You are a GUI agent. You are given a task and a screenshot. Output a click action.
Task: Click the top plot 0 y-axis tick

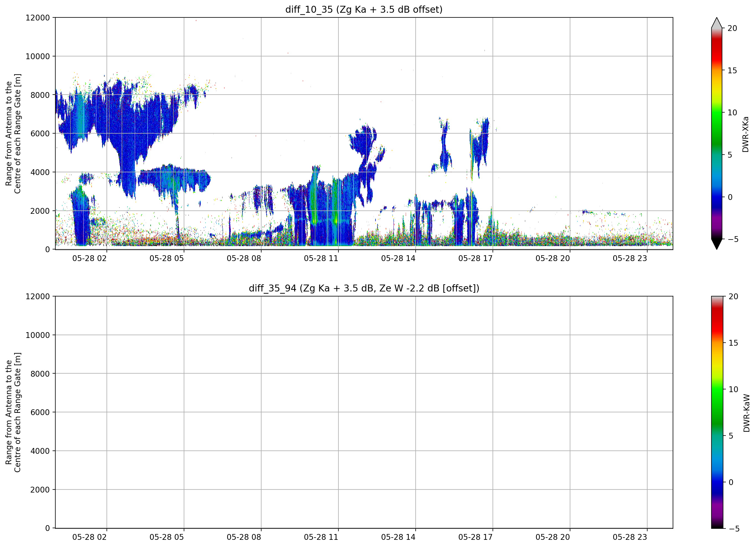pyautogui.click(x=48, y=249)
